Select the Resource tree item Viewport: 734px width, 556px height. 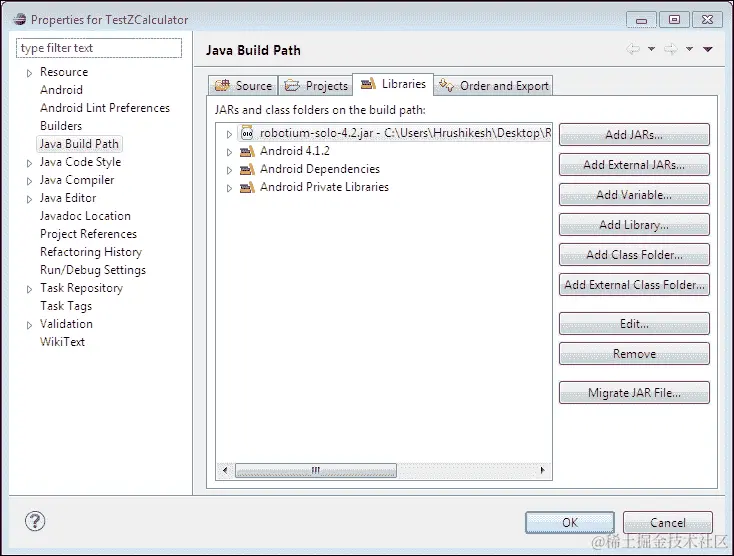(x=64, y=72)
